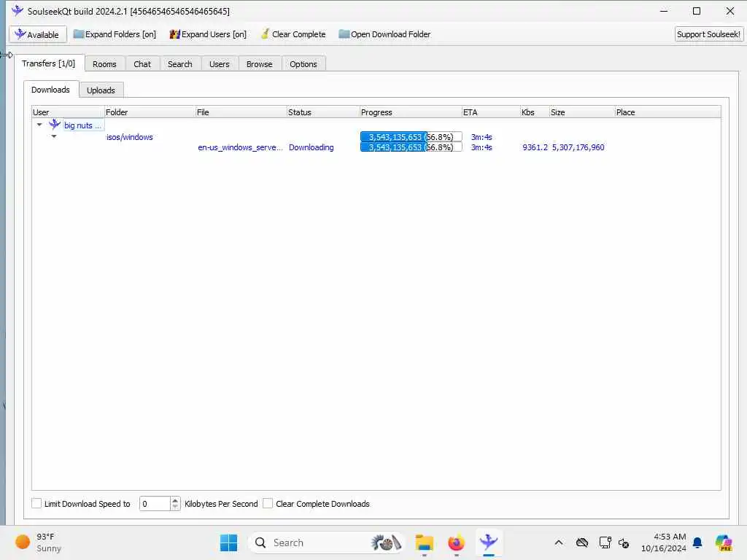The height and width of the screenshot is (560, 747).
Task: Open Download Folder from the toolbar
Action: point(384,34)
